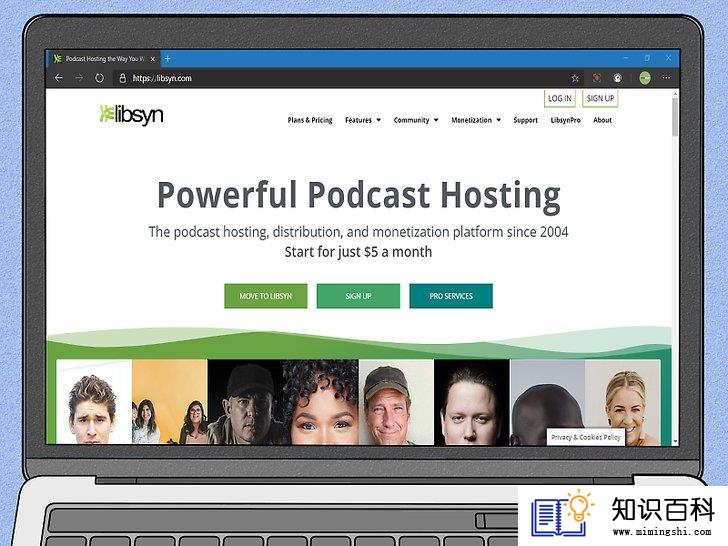Reload the page with refresh icon
Screen dimensions: 728x546
click(x=99, y=78)
